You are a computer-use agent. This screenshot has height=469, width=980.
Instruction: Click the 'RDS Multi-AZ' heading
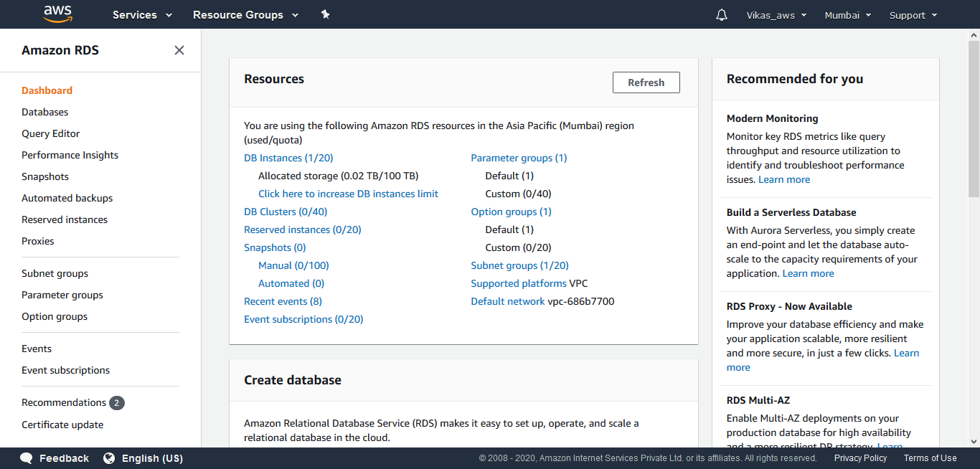coord(758,400)
